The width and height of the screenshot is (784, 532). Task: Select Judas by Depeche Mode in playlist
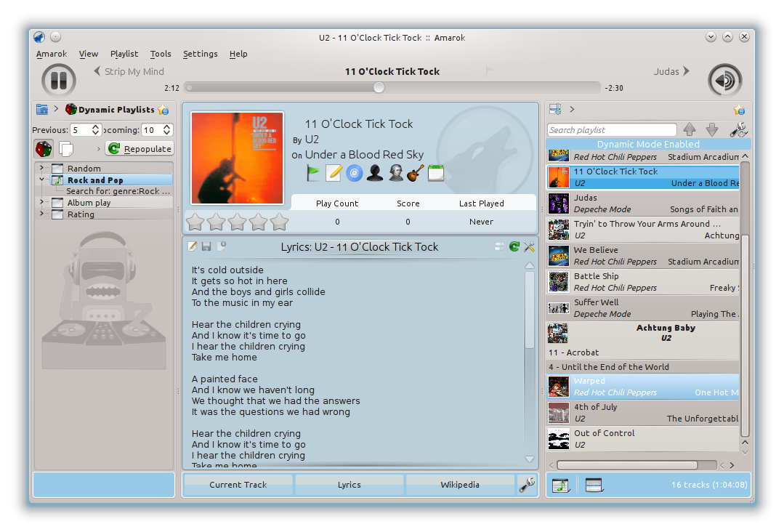[x=643, y=203]
